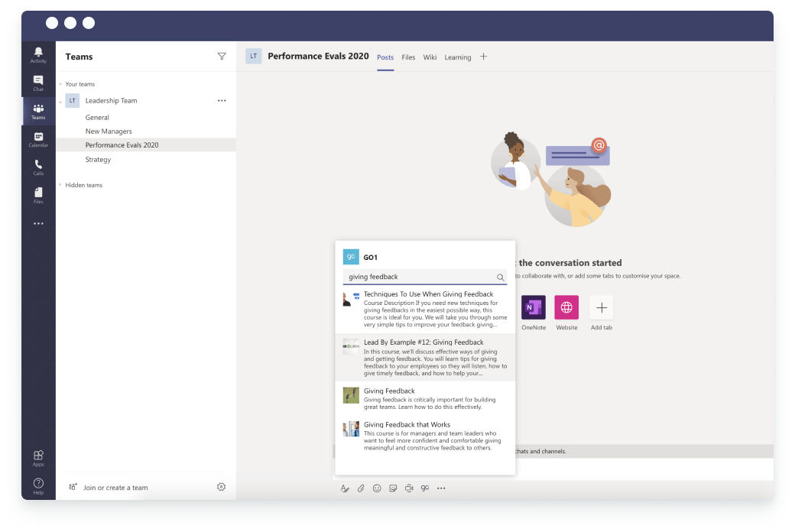Open the Wiki tab

[430, 57]
